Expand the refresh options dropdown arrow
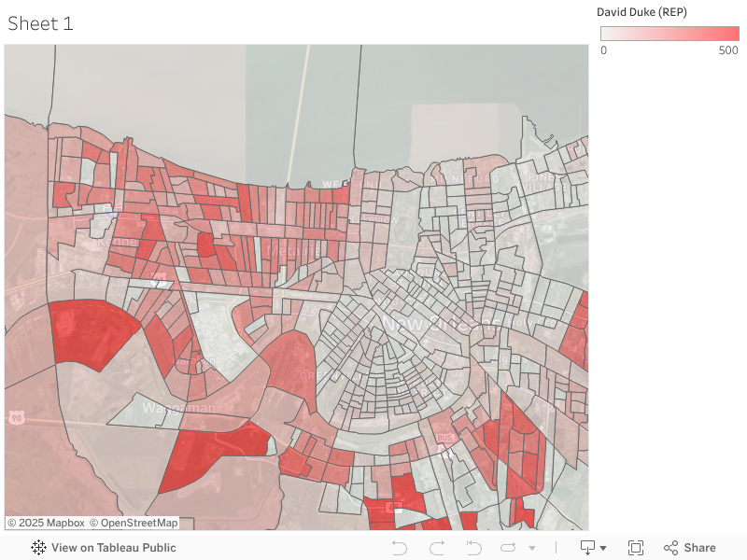 (532, 548)
